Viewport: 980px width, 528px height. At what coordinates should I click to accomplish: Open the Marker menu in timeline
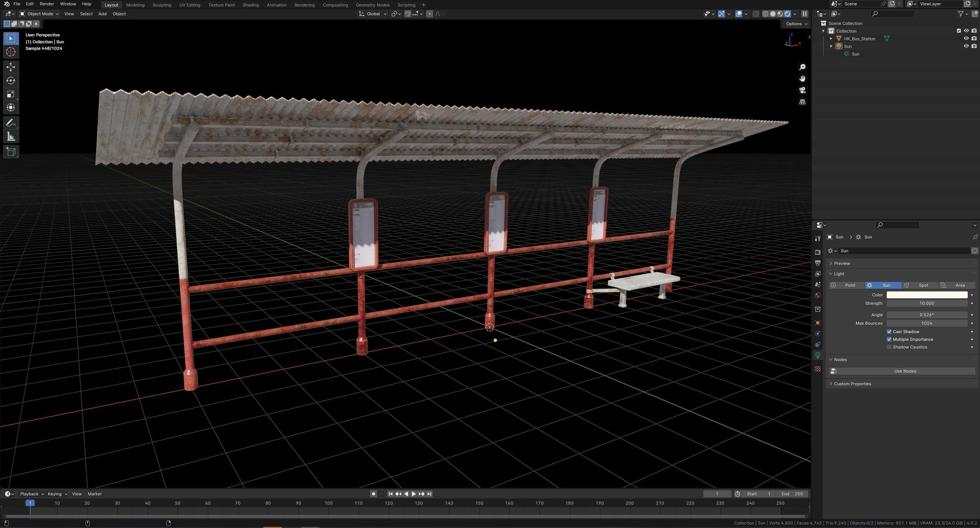tap(94, 494)
